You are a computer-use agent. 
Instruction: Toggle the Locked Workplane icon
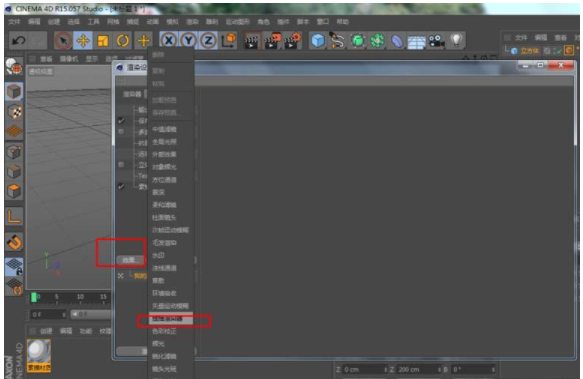[14, 267]
